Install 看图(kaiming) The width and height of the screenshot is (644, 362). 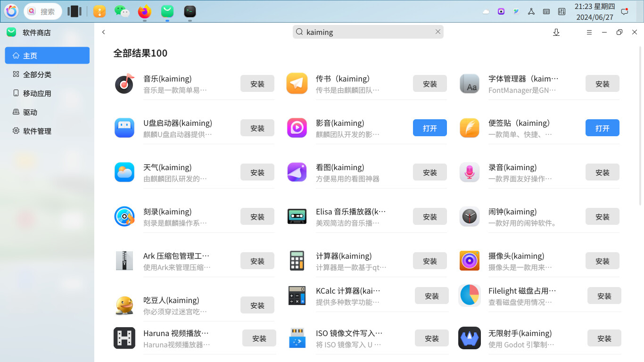click(x=430, y=173)
